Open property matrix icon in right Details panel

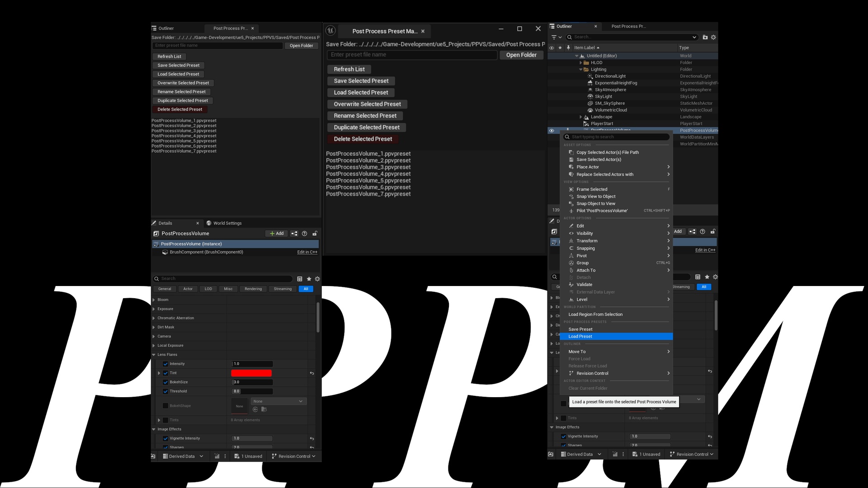[698, 277]
